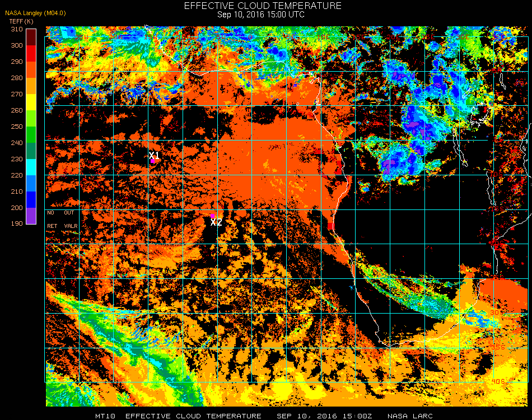Click the 'NO' legend label
This screenshot has width=532, height=420.
(50, 213)
